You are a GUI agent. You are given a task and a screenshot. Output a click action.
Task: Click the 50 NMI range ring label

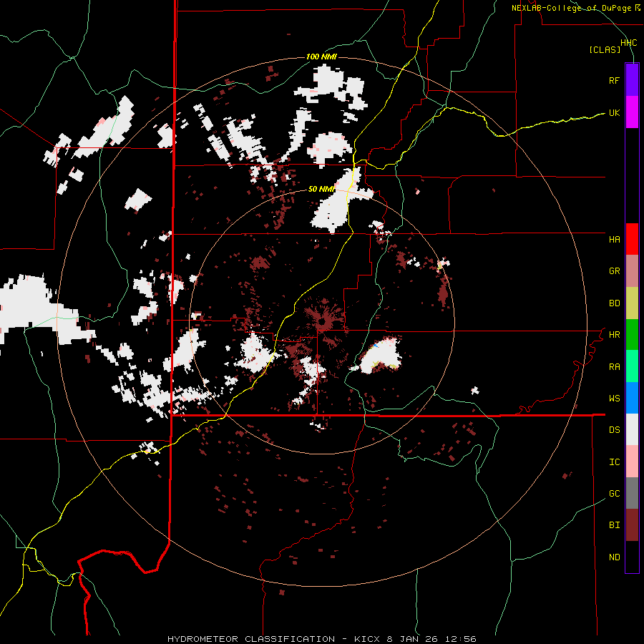coord(321,189)
